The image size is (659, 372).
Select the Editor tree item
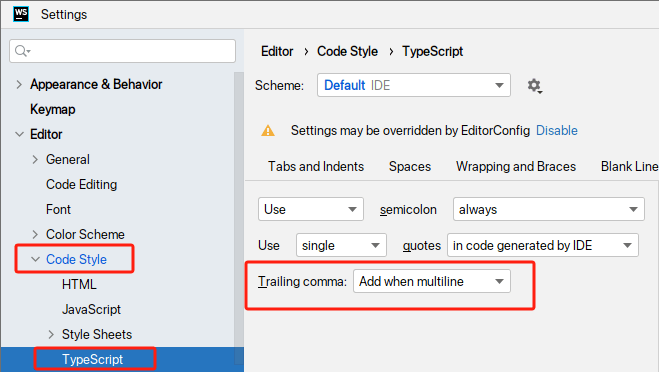tap(46, 135)
